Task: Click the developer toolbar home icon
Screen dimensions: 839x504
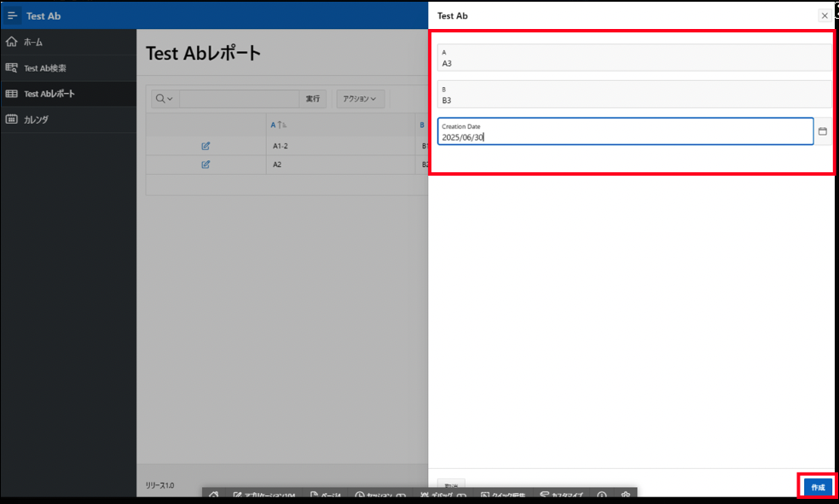Action: [x=213, y=495]
